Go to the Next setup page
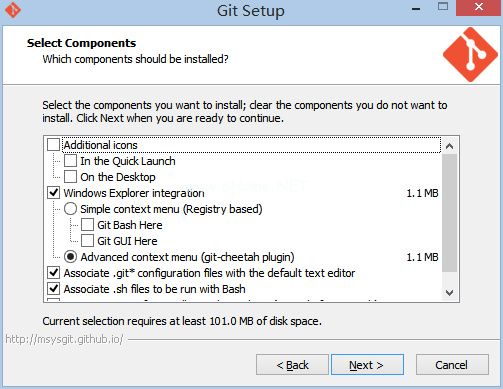503x389 pixels. (x=367, y=365)
